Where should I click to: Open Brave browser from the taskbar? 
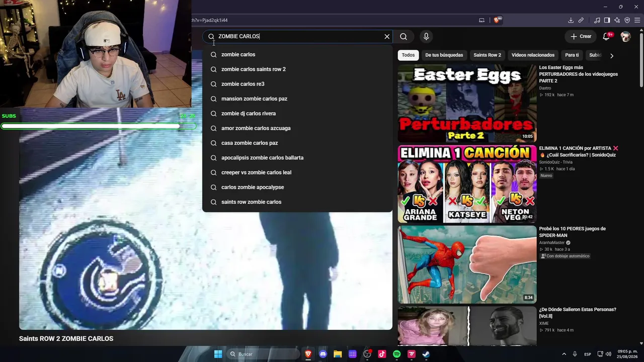click(308, 354)
